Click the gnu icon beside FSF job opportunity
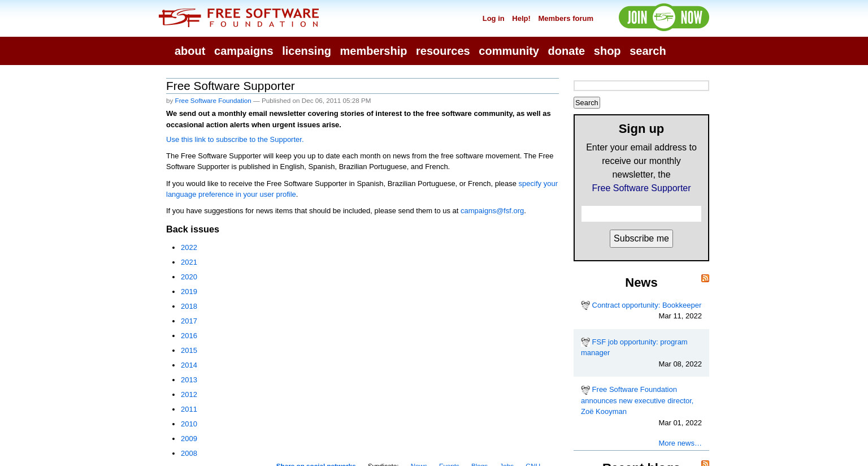 tap(585, 342)
